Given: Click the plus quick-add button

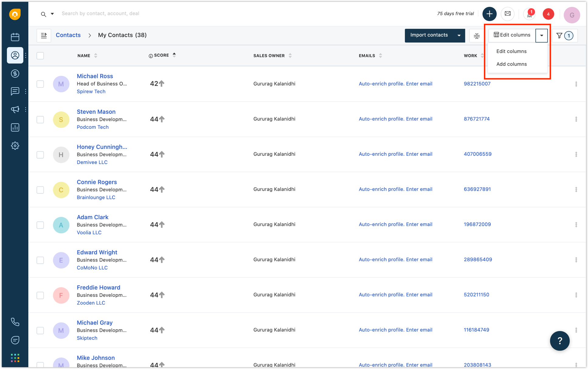Looking at the screenshot, I should 489,14.
